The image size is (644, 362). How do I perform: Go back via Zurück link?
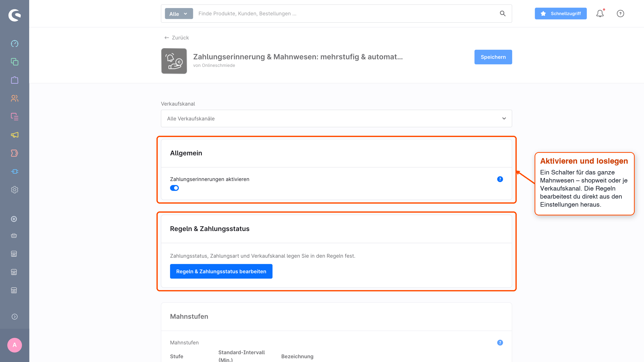point(177,38)
